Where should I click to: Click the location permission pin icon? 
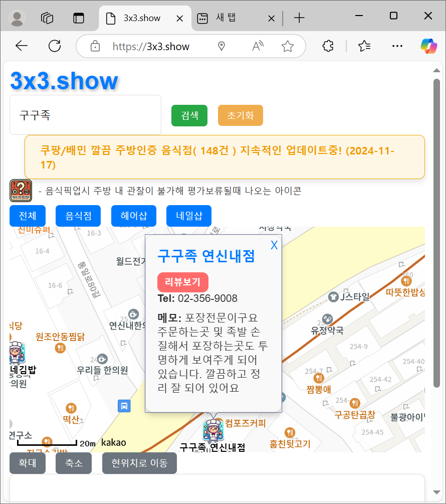tap(221, 47)
